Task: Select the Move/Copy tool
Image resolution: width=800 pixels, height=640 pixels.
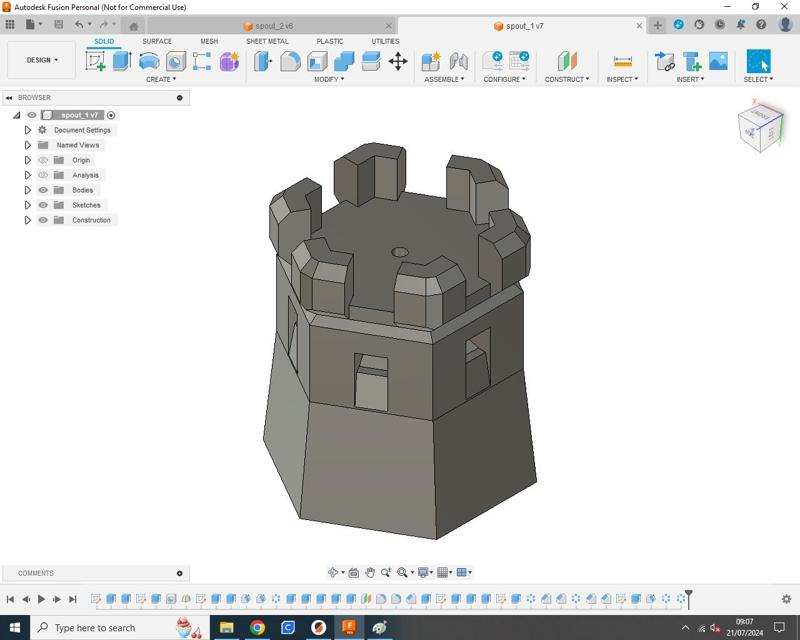Action: click(x=398, y=61)
